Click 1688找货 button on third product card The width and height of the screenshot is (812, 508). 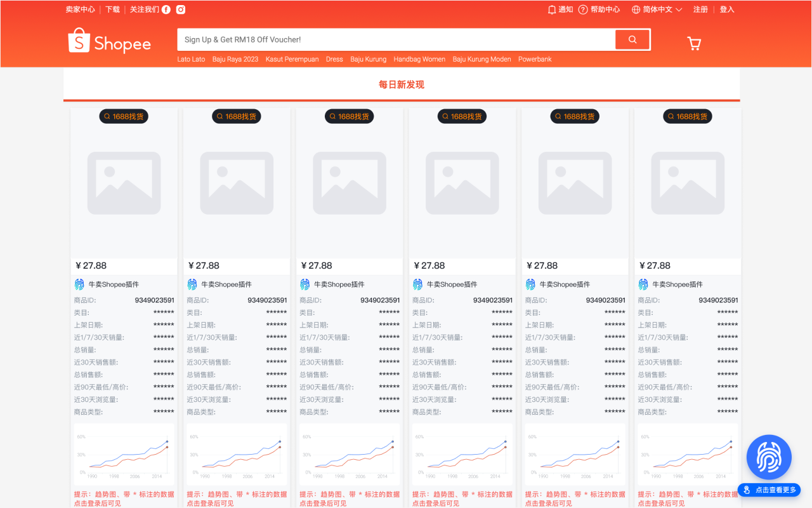point(350,116)
